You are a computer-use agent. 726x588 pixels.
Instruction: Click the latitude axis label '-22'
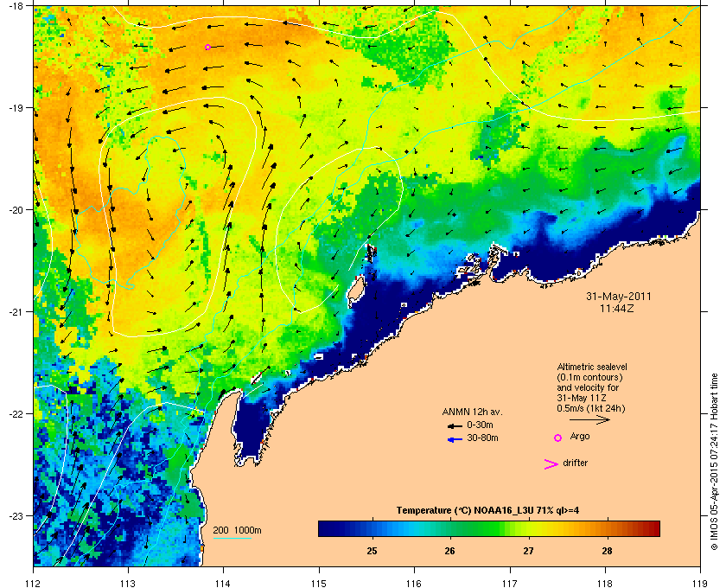click(16, 413)
